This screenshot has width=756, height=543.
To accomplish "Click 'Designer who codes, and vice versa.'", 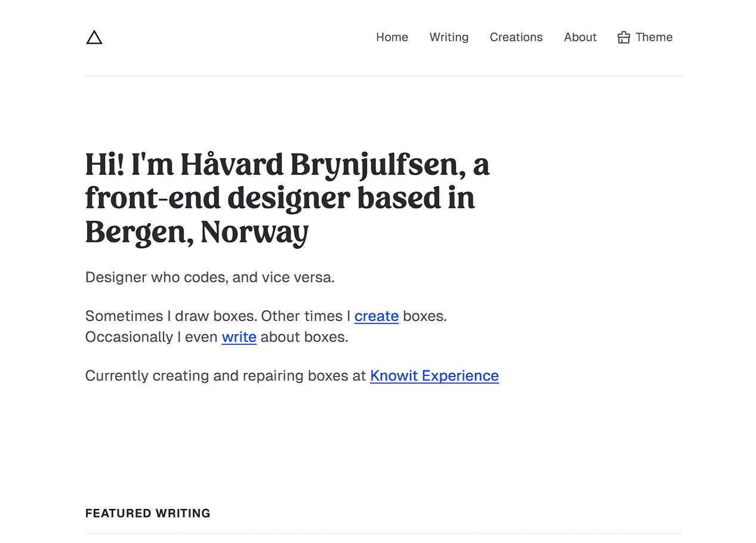I will (210, 277).
